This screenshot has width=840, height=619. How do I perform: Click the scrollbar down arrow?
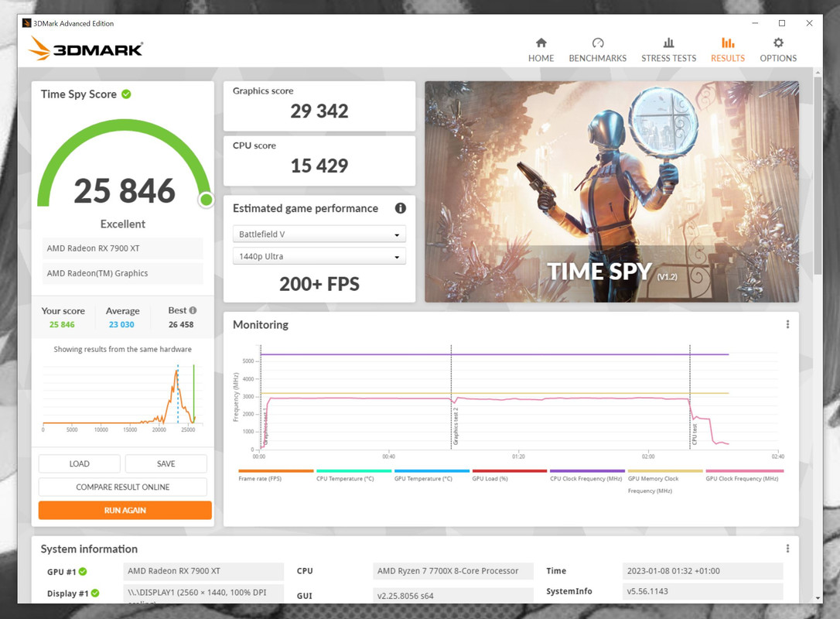click(x=818, y=597)
